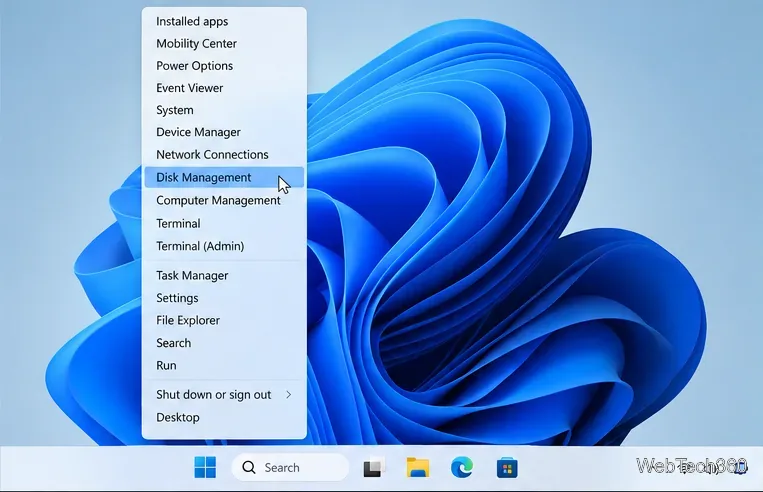Expand Shut down or sign out submenu

click(224, 395)
